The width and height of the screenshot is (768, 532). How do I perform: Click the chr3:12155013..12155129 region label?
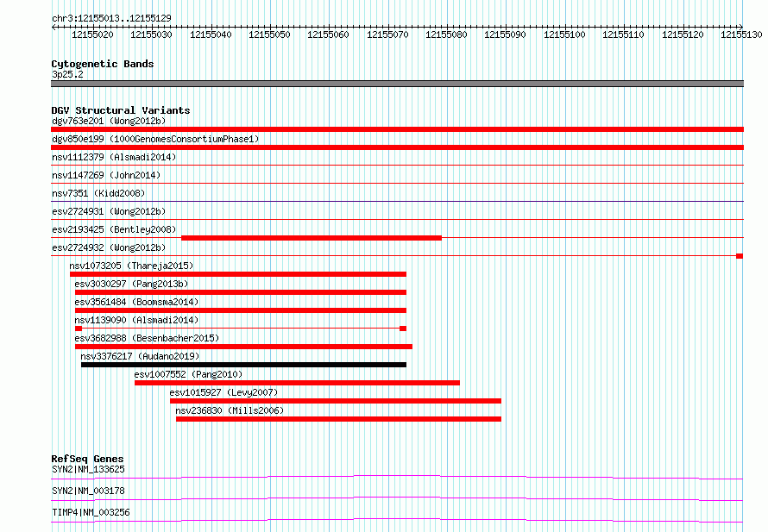(x=111, y=18)
